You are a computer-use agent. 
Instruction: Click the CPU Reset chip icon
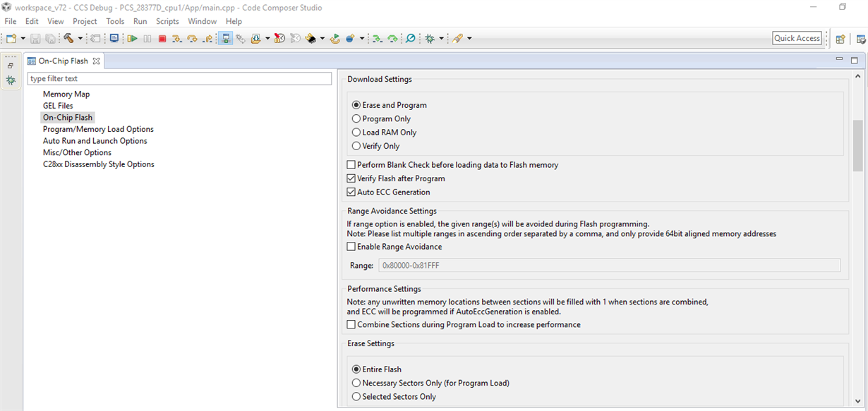(311, 39)
